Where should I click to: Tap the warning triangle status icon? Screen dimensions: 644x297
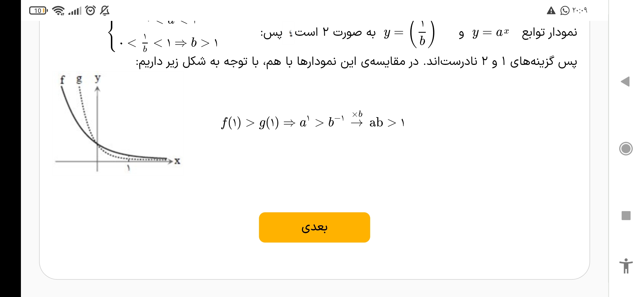tap(551, 11)
